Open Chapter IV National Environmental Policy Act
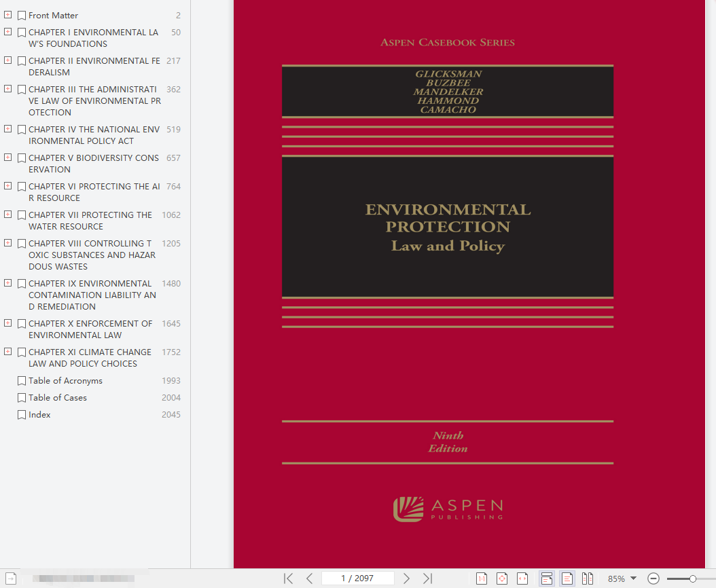Screen dimensions: 716x588 pyautogui.click(x=94, y=135)
